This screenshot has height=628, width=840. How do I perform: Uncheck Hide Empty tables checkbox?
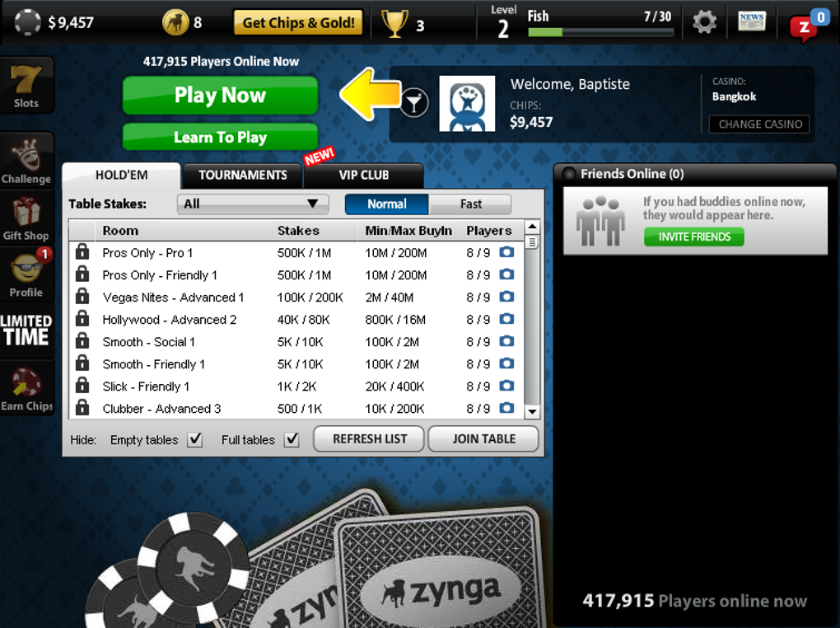(195, 440)
